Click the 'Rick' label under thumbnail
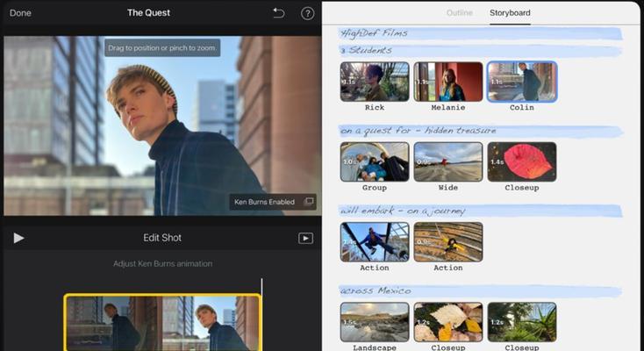 (x=375, y=107)
